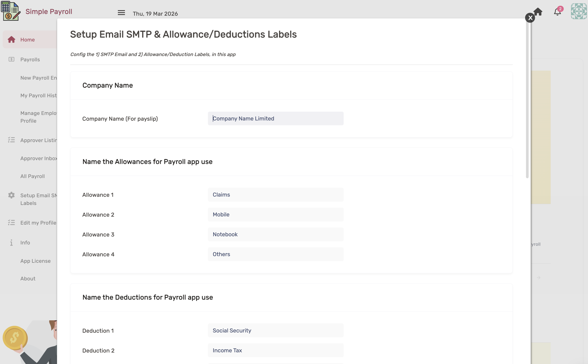
Task: Open Edit my Profile sidebar item
Action: tap(38, 223)
